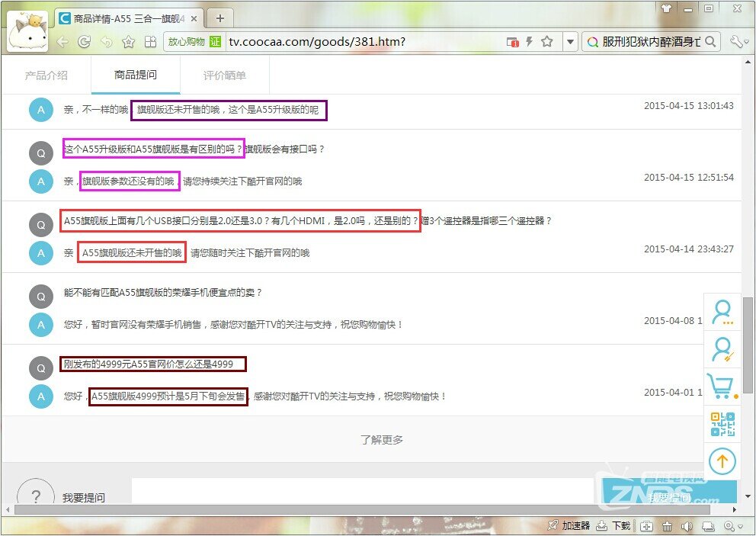The width and height of the screenshot is (756, 536).
Task: Open customer service chat sidebar icon
Action: (x=722, y=312)
